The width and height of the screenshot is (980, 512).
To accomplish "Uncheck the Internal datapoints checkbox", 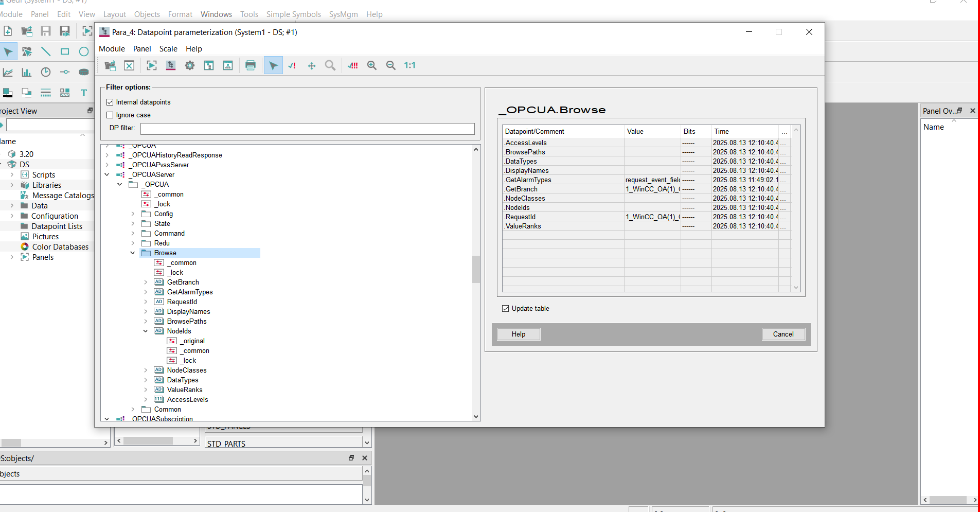I will click(x=110, y=102).
